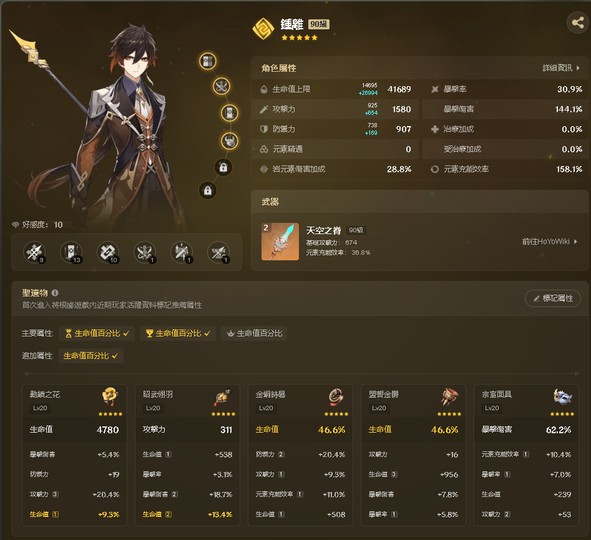This screenshot has height=540, width=591.
Task: Enable the crown 生命值百分比 main stat filter
Action: click(254, 333)
